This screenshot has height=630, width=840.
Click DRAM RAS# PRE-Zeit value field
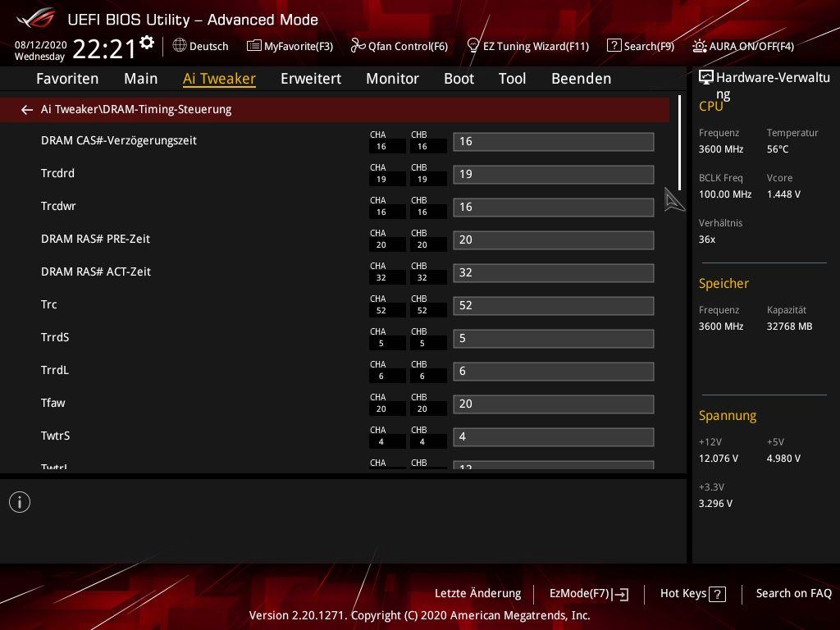(554, 240)
